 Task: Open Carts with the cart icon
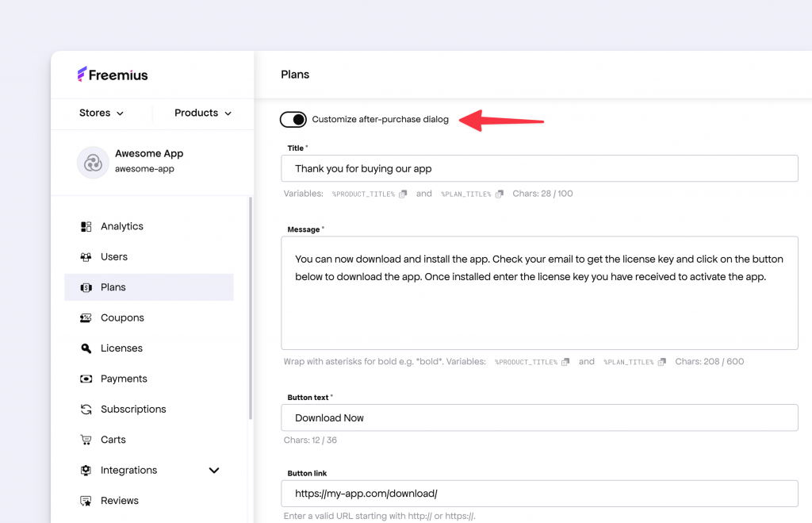click(86, 439)
